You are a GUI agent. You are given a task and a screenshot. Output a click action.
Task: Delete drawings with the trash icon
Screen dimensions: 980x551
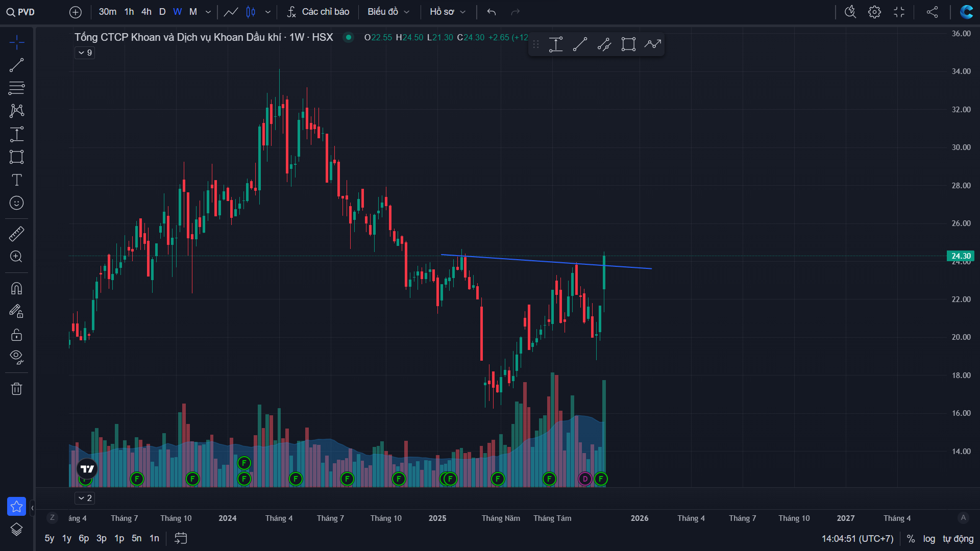16,389
